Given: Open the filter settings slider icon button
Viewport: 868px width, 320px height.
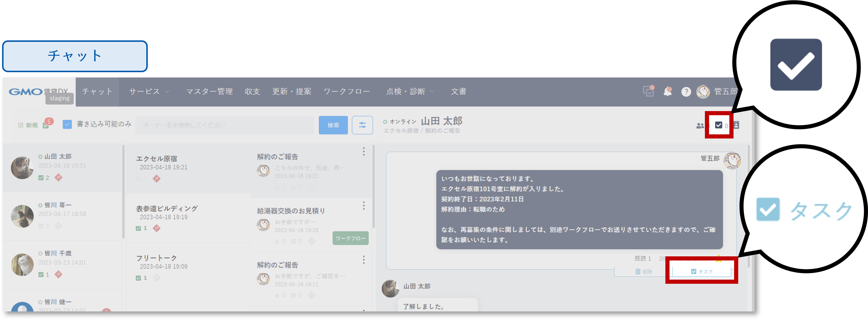Looking at the screenshot, I should pyautogui.click(x=362, y=125).
